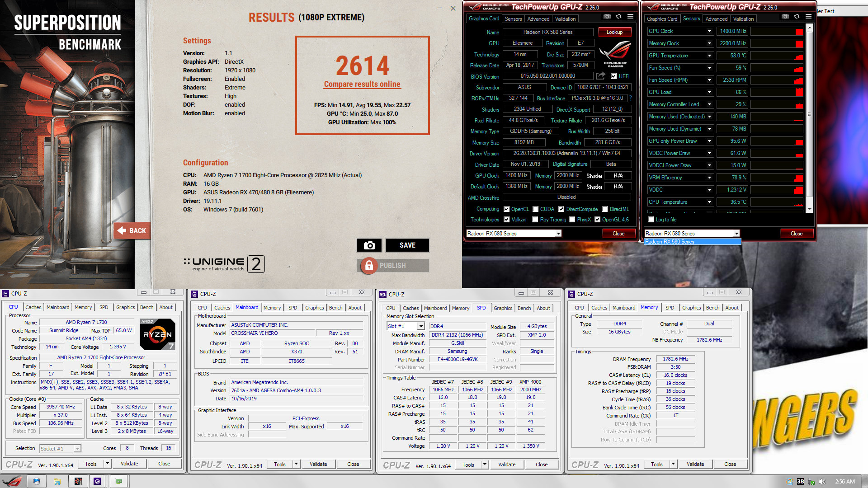Open the GPU selector dropdown in the left GPU-Z window
868x488 pixels.
pos(558,234)
